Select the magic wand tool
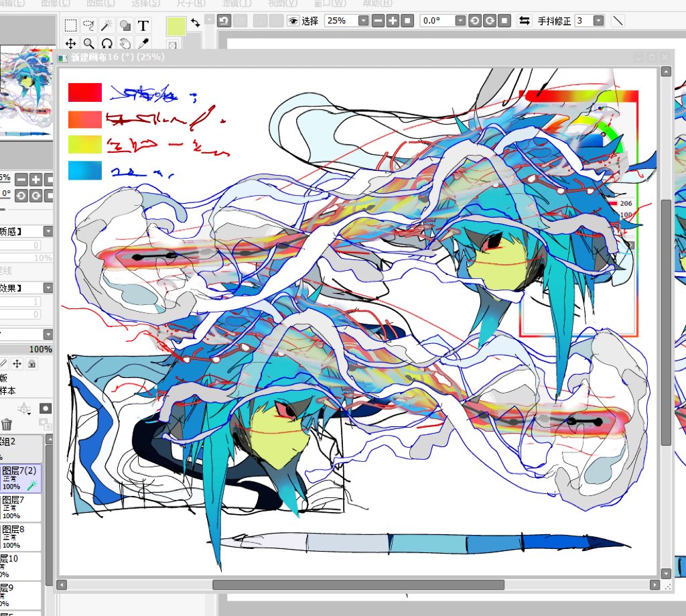Viewport: 686px width, 616px height. click(x=107, y=25)
